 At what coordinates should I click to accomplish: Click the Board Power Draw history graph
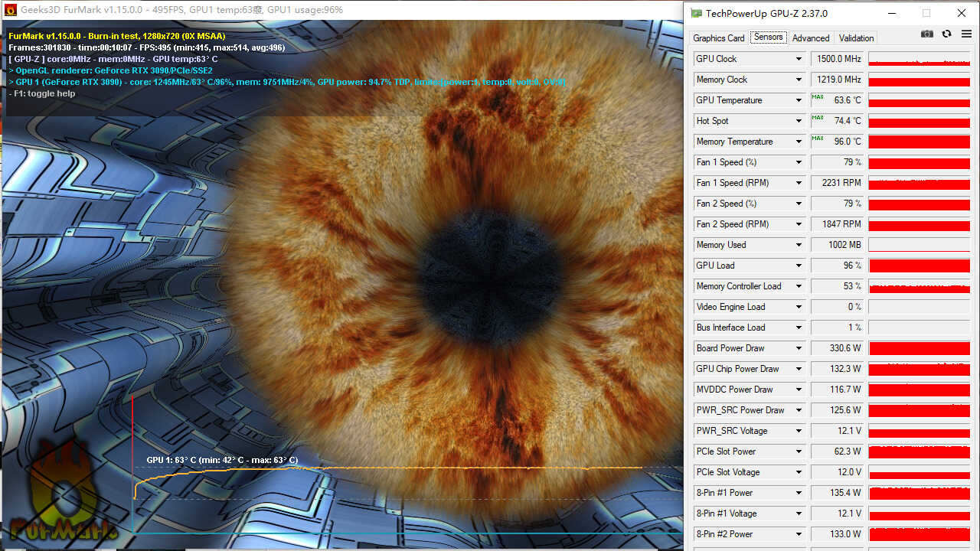click(x=920, y=348)
